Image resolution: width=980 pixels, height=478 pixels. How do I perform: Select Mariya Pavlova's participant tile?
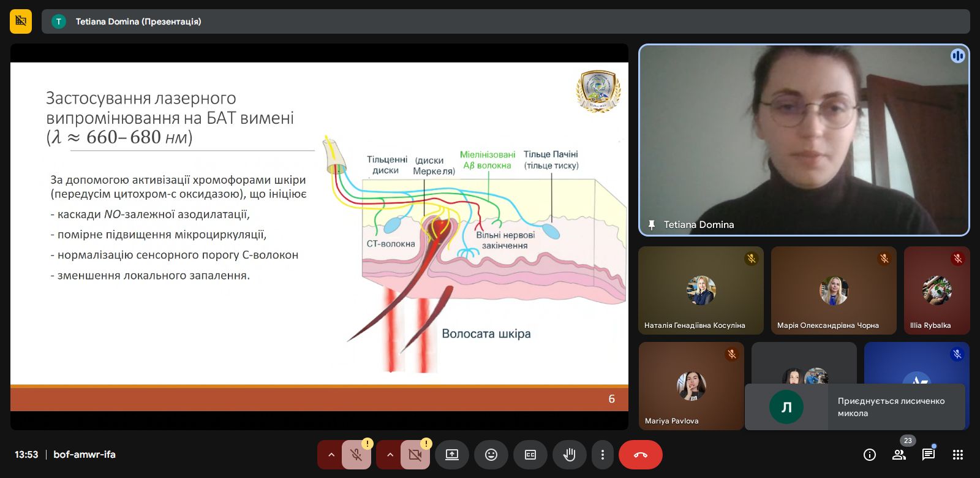(691, 386)
